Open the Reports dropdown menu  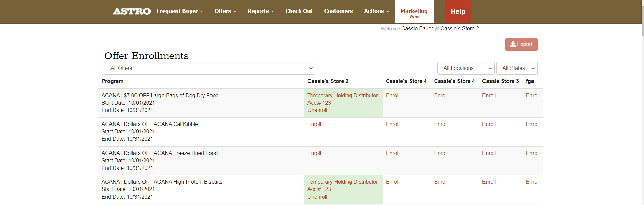point(261,11)
